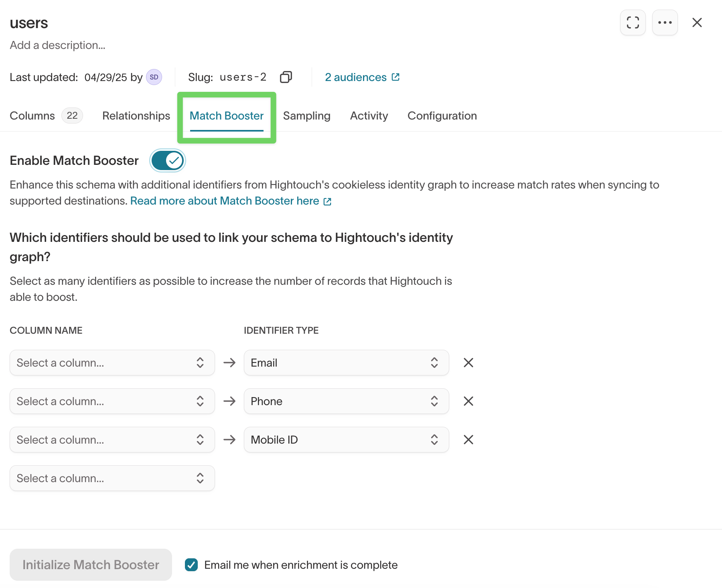This screenshot has height=588, width=722.
Task: Remove the Email identifier row
Action: 468,363
